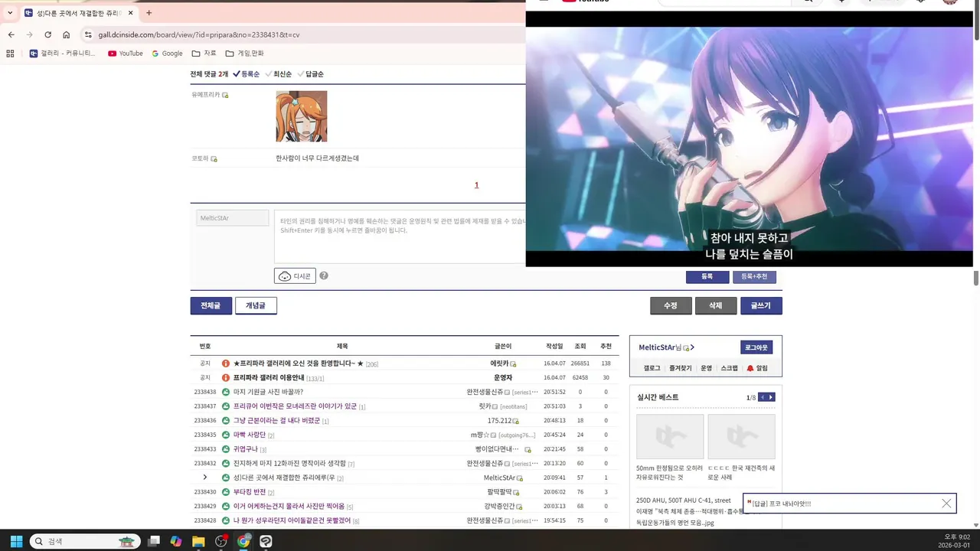Viewport: 980px width, 551px height.
Task: Open the dccon help question mark icon
Action: click(324, 275)
